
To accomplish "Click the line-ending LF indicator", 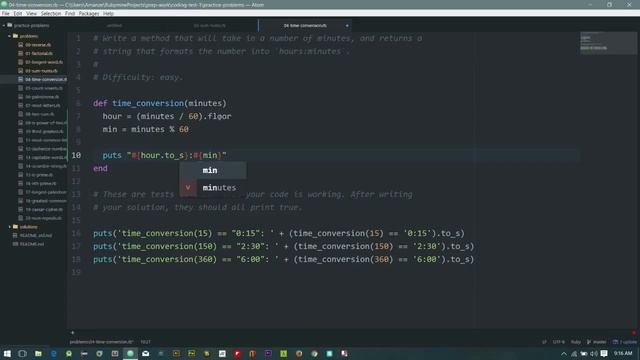I will (x=544, y=342).
